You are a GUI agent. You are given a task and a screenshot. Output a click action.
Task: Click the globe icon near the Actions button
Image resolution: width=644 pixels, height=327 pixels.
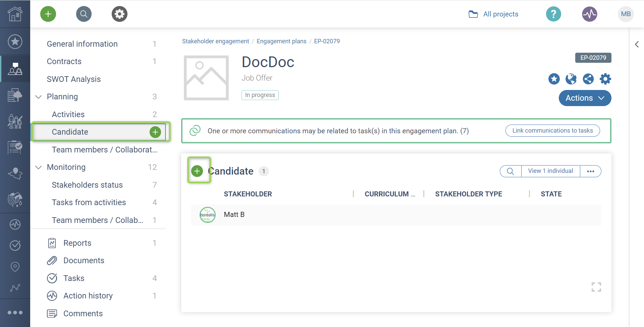tap(571, 79)
